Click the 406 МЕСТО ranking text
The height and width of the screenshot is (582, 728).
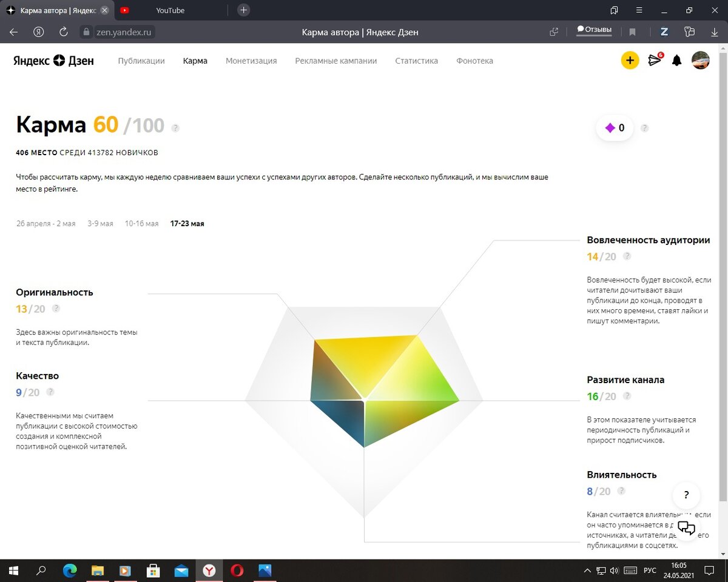(x=36, y=153)
